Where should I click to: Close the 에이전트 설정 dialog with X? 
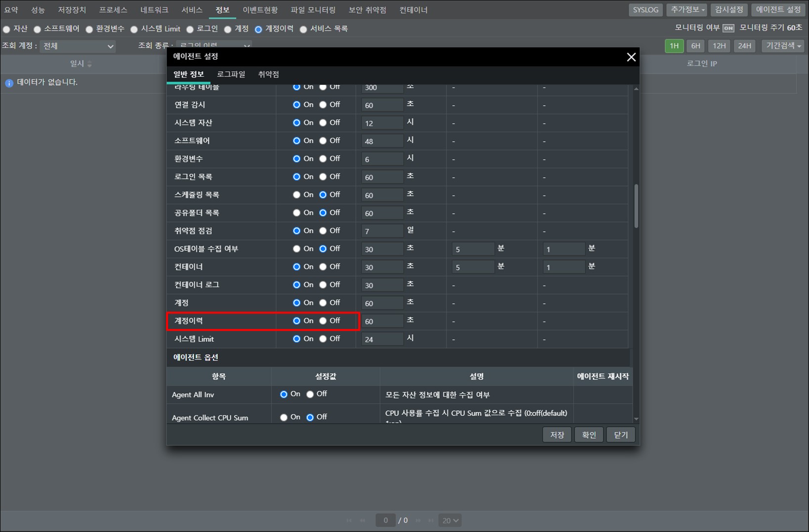pos(631,57)
